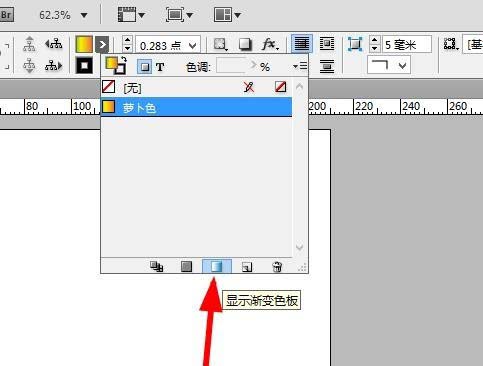Image resolution: width=483 pixels, height=366 pixels.
Task: Open the fx effects menu
Action: click(270, 44)
